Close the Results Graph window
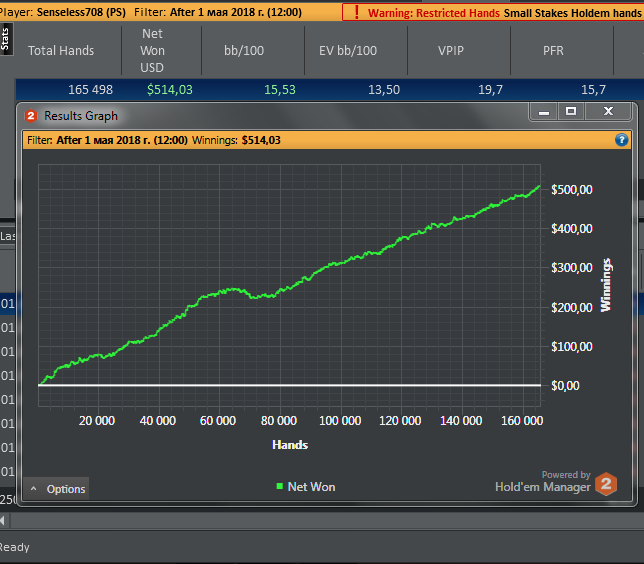 [x=608, y=112]
